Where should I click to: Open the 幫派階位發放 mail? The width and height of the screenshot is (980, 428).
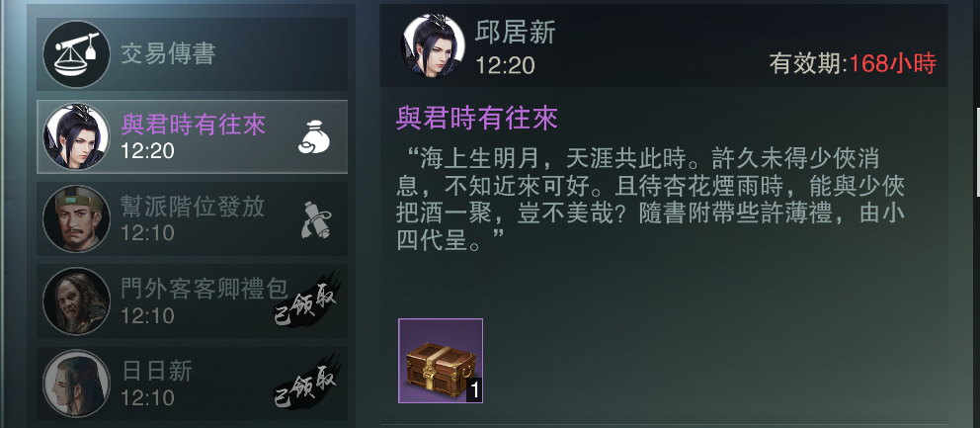[192, 219]
